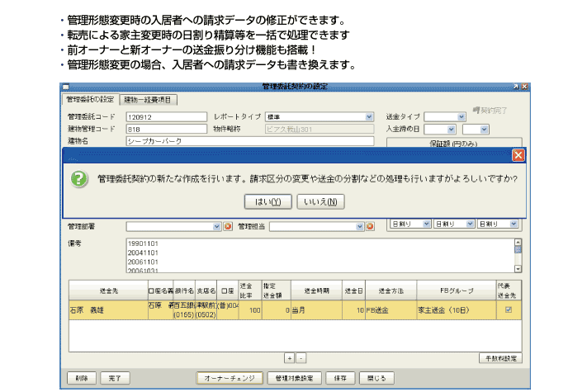Image resolution: width=587 pixels, height=392 pixels.
Task: Switch to 管理委託の設定 tab
Action: click(90, 99)
